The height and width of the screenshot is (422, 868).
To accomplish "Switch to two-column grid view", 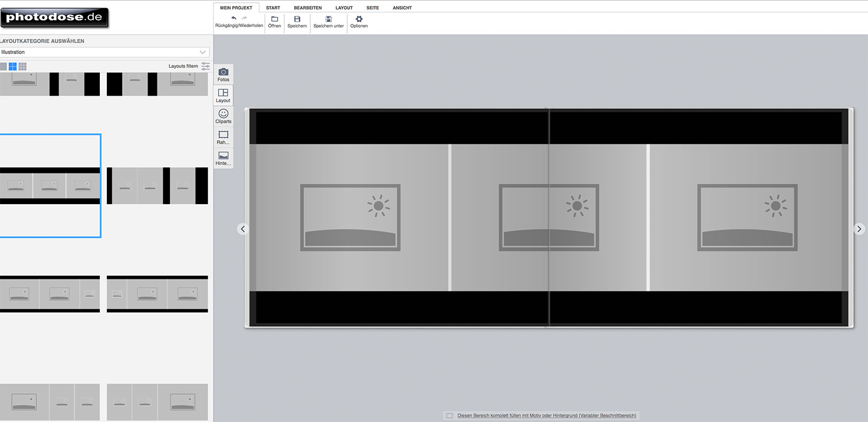I will click(12, 66).
